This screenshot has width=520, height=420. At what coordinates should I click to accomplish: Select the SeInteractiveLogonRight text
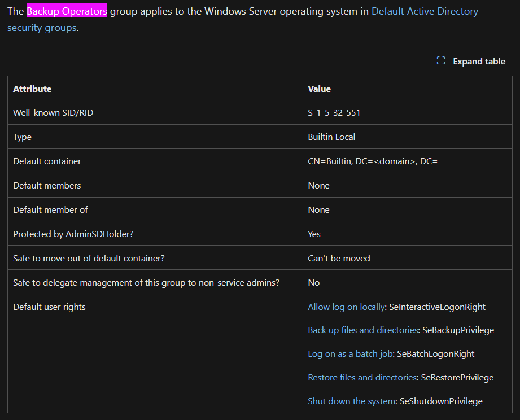[x=437, y=307]
